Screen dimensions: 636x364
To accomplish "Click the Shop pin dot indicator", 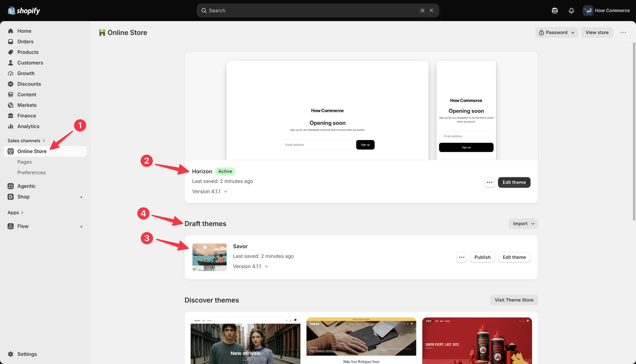I will tap(81, 197).
